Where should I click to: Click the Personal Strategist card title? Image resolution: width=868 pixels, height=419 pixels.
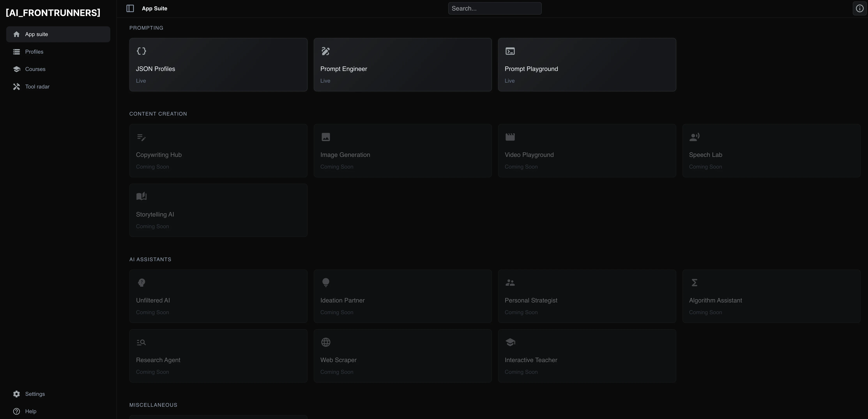(531, 300)
